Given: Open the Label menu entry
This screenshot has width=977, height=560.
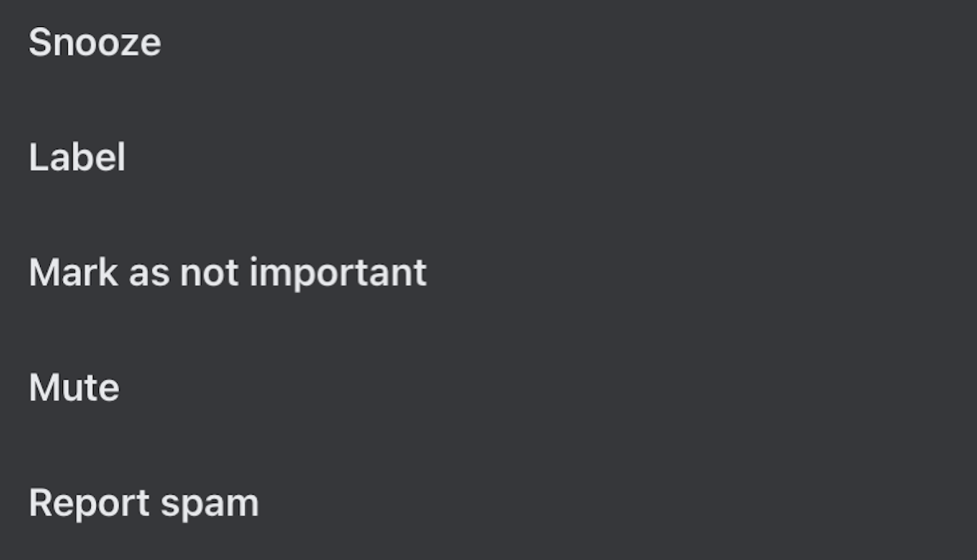Looking at the screenshot, I should [77, 158].
